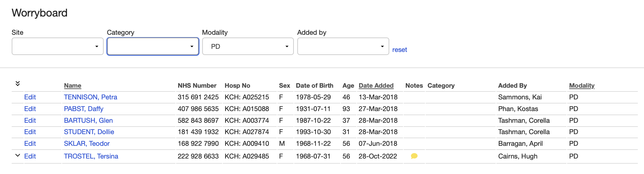Click date of birth 1968-07-31

313,156
